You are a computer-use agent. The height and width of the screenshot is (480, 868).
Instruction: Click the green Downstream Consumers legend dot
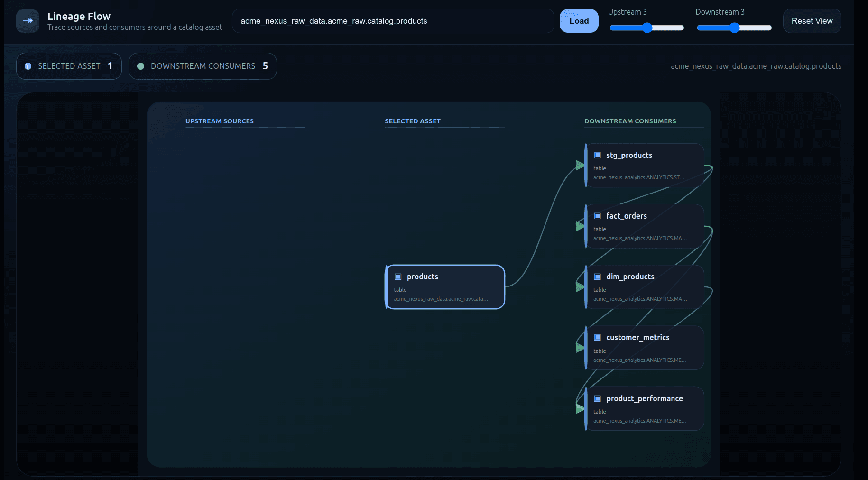coord(140,66)
